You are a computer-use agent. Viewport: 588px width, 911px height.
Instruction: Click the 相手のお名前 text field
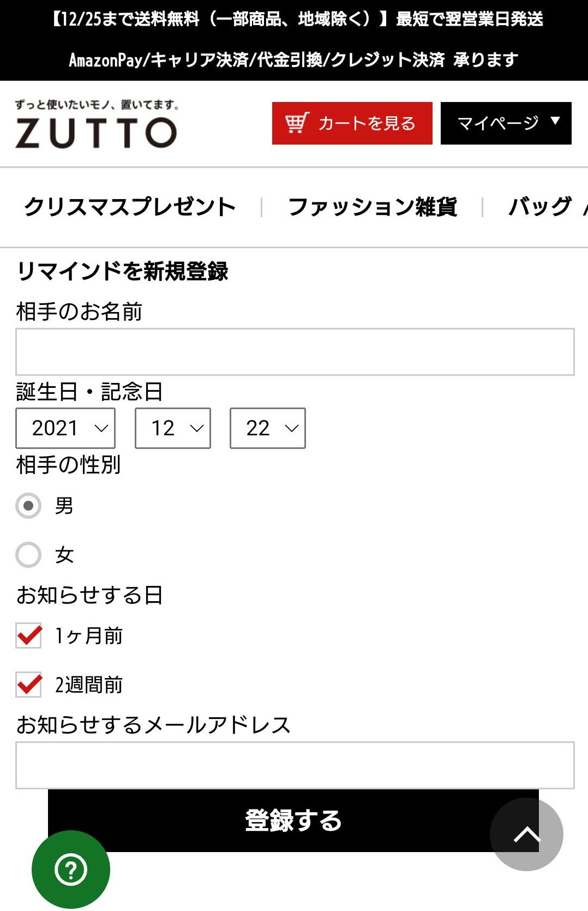coord(295,352)
